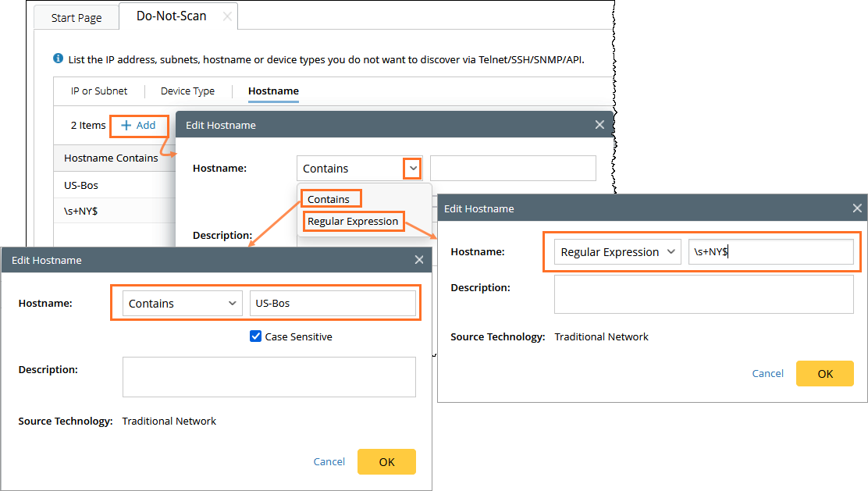Image resolution: width=868 pixels, height=491 pixels.
Task: Click the hostname field containing \s+NY$
Action: [x=770, y=252]
